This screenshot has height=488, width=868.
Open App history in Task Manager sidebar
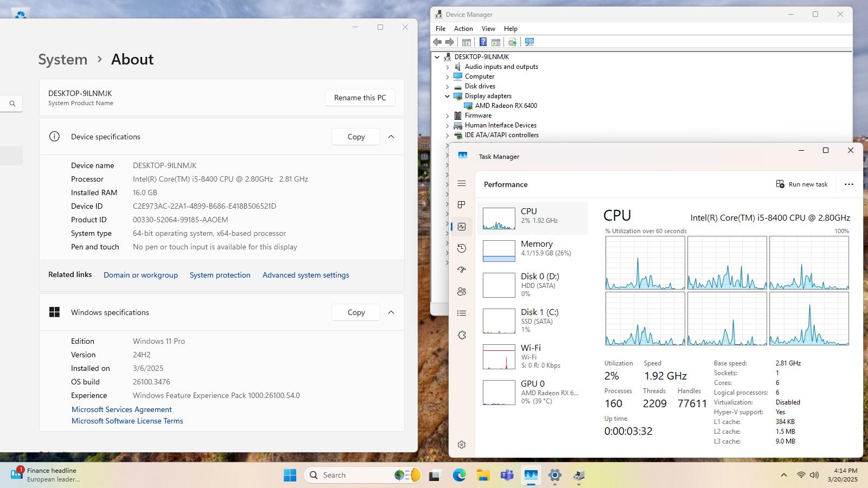coord(462,248)
